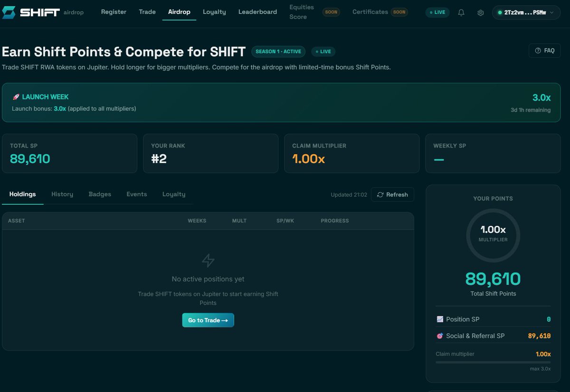Click the 'Total Shift Points' label
Viewport: 570px width, 392px height.
(493, 294)
